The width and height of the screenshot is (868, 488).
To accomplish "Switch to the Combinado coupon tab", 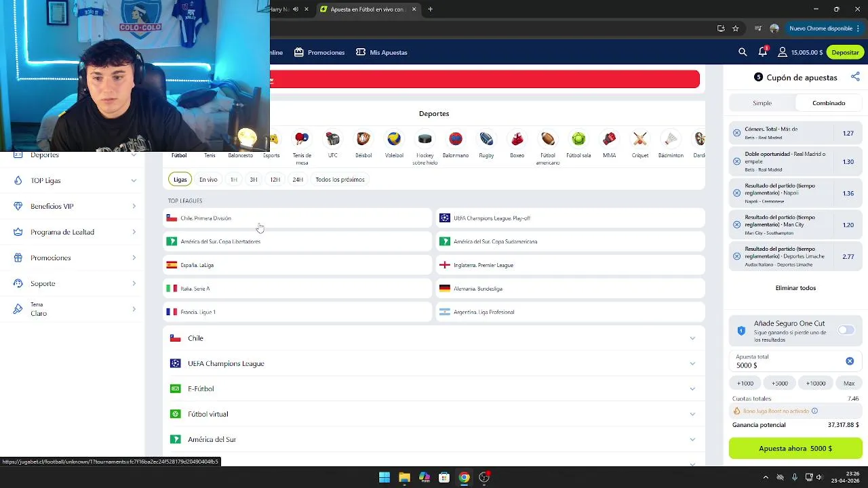I will [x=829, y=103].
